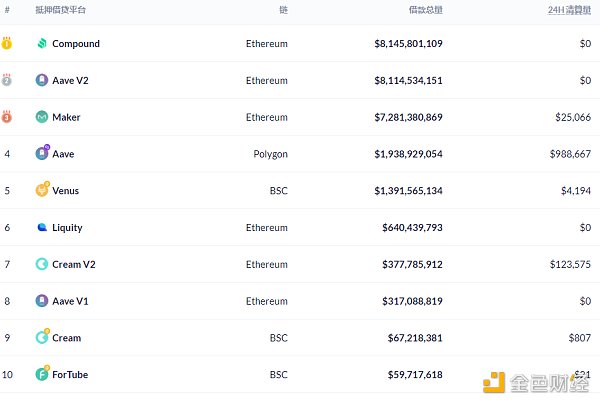The width and height of the screenshot is (600, 404).
Task: Click the gold first-place rank medal
Action: [7, 43]
